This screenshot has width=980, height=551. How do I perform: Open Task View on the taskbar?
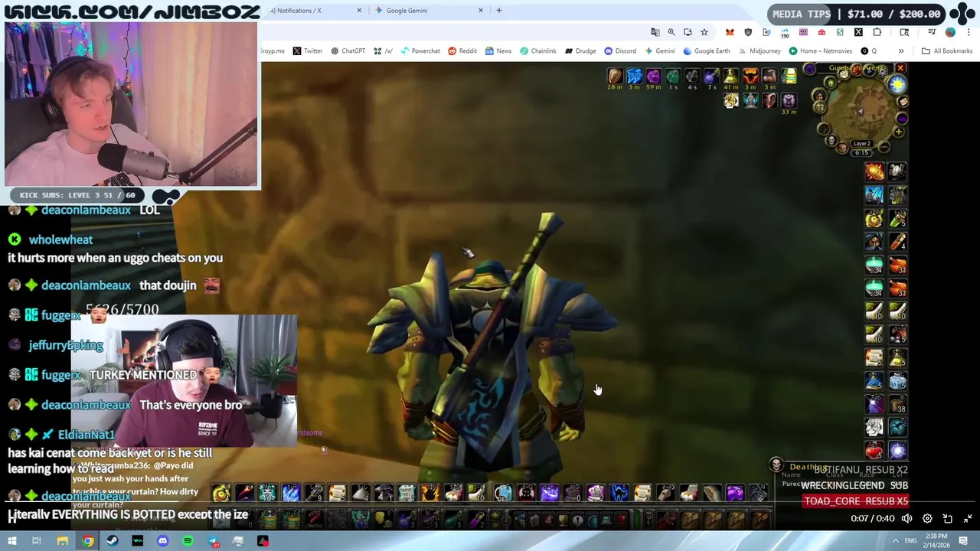pos(36,541)
